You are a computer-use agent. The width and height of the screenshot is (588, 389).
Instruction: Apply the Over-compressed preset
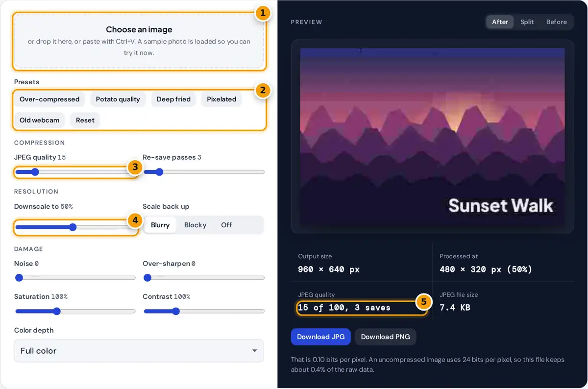pos(49,99)
